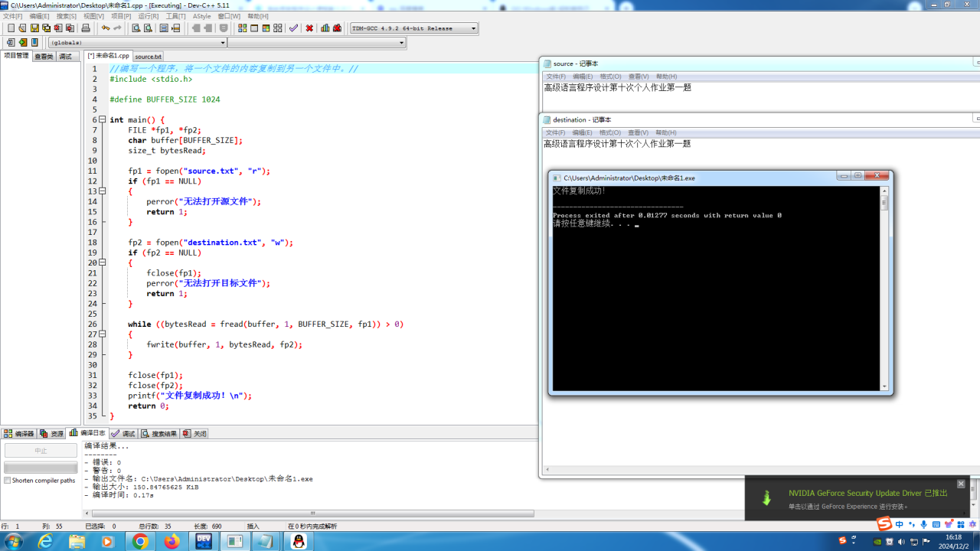Open the 运行[R] menu
Screen dimensions: 980x551
pyautogui.click(x=149, y=16)
